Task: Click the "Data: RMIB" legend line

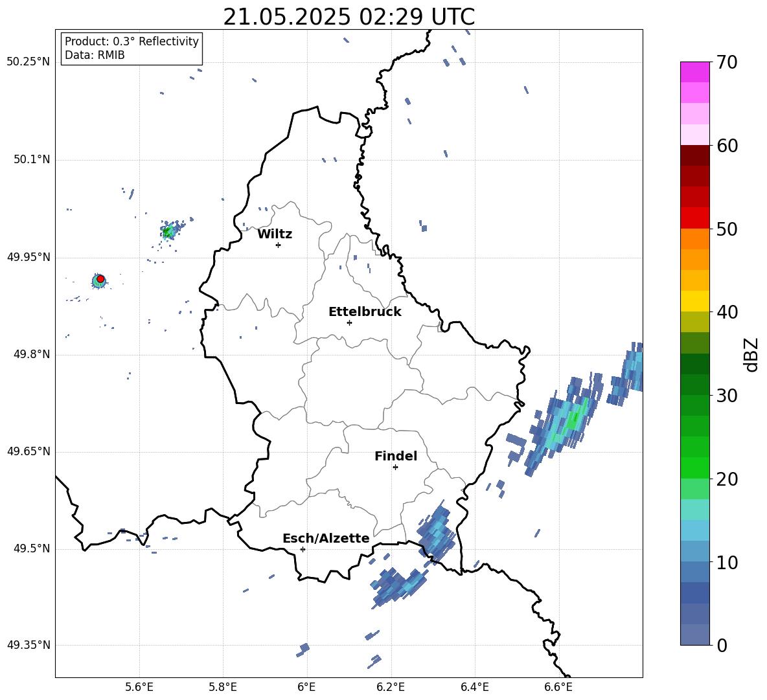Action: pyautogui.click(x=95, y=55)
